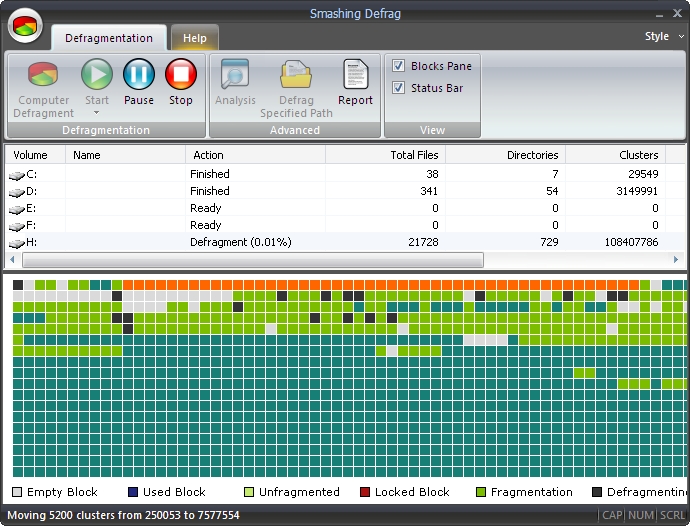
Task: Sort by the Name column header
Action: (x=125, y=155)
